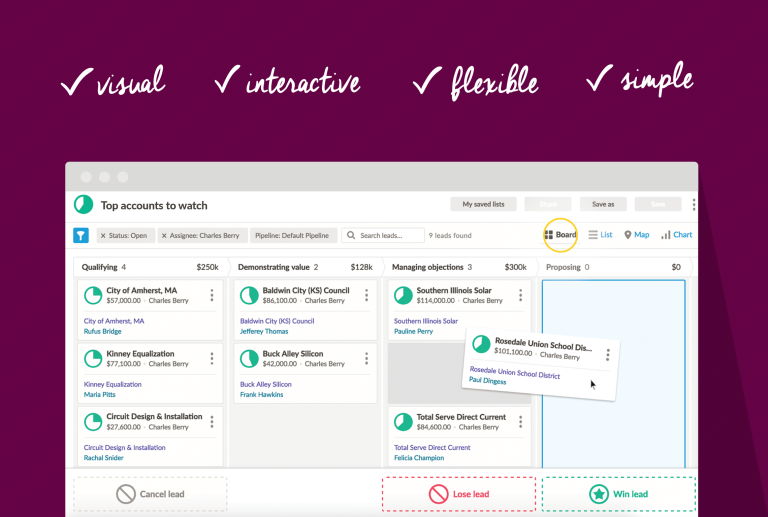The width and height of the screenshot is (768, 517).
Task: Remove the Status: Open filter chip
Action: click(x=103, y=235)
